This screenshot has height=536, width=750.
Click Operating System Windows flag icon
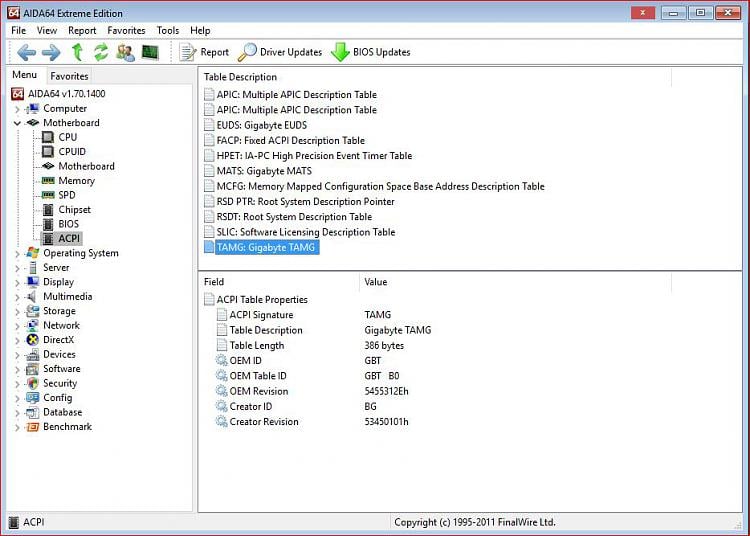coord(33,252)
